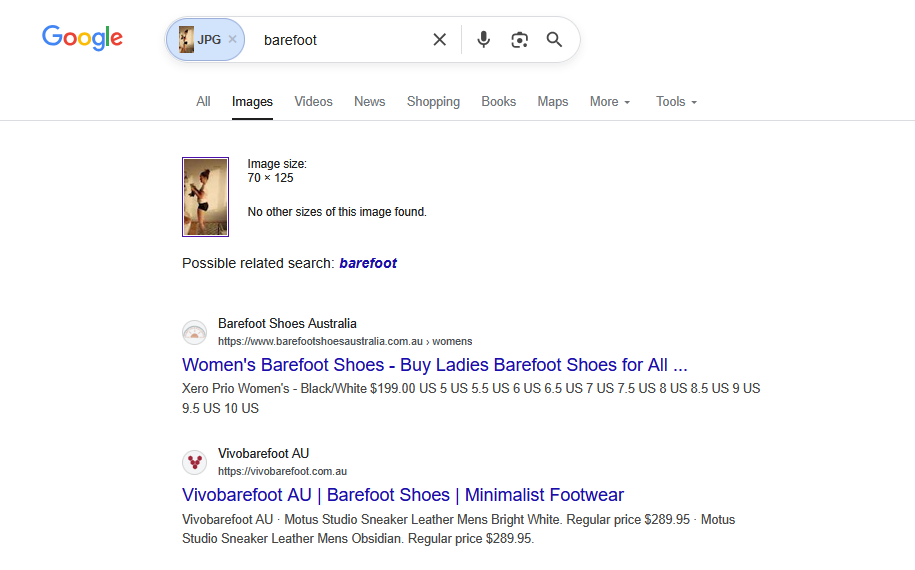Screen dimensions: 915x570
Task: Switch to the Books tab
Action: 498,102
